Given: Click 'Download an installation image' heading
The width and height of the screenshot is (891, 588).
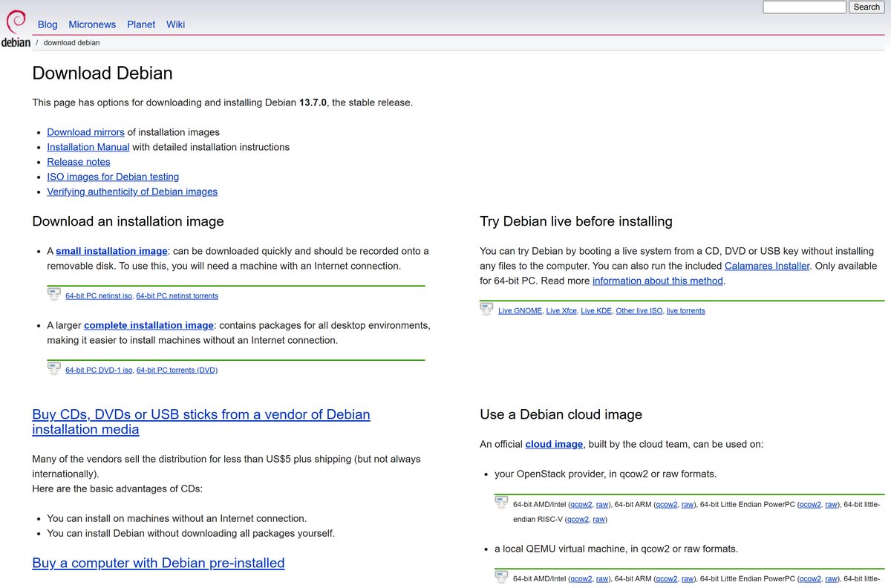Looking at the screenshot, I should click(128, 221).
